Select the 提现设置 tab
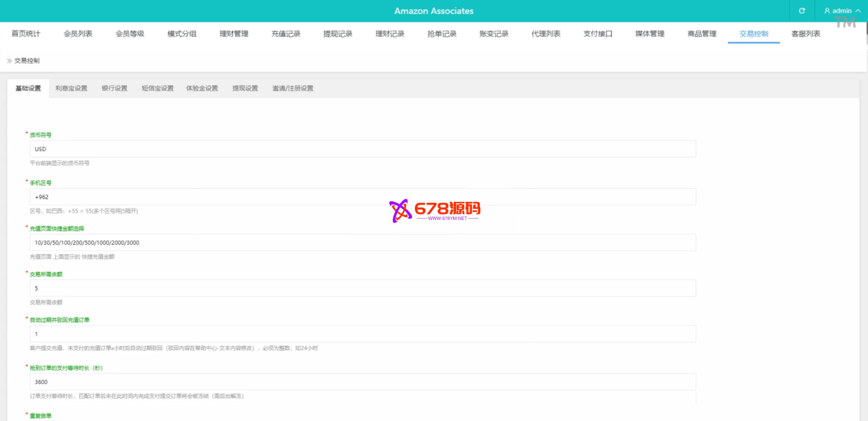The height and width of the screenshot is (421, 868). (245, 88)
